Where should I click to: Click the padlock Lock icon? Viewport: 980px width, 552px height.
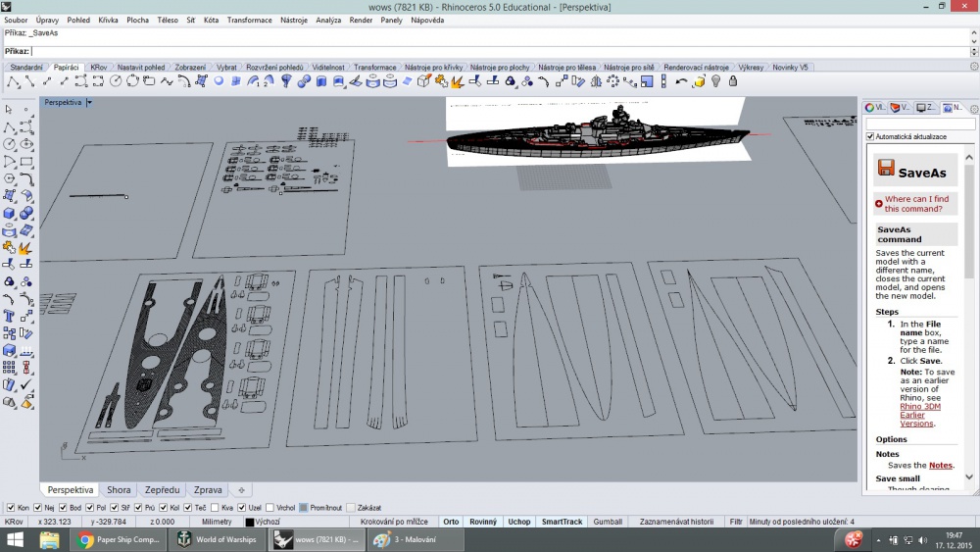click(733, 81)
